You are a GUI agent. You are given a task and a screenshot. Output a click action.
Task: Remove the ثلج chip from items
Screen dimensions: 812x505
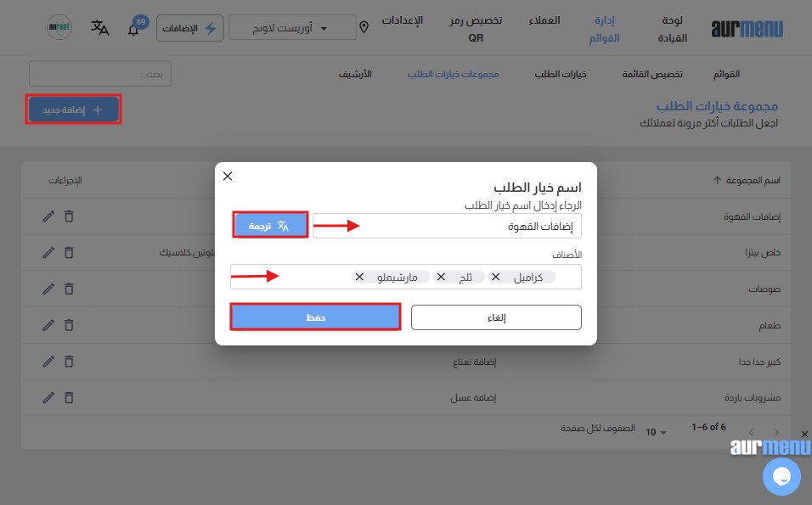tap(440, 277)
